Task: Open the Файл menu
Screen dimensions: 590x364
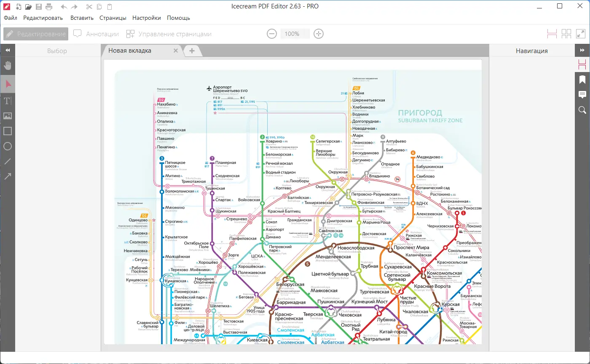Action: pyautogui.click(x=11, y=18)
